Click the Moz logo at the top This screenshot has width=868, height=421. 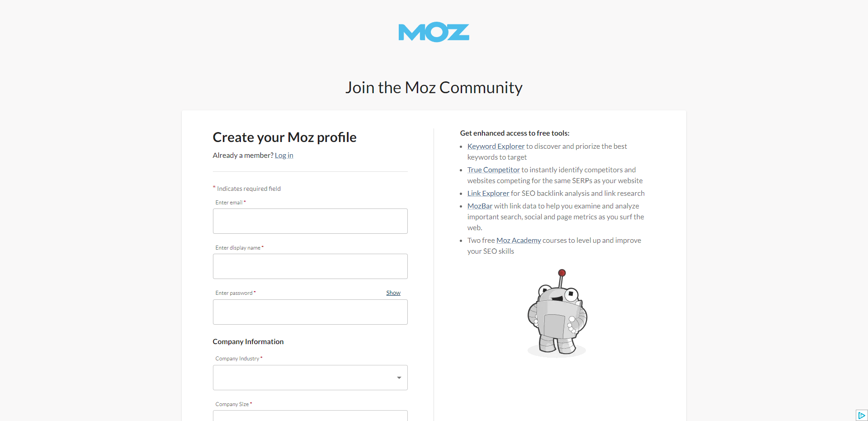point(434,32)
